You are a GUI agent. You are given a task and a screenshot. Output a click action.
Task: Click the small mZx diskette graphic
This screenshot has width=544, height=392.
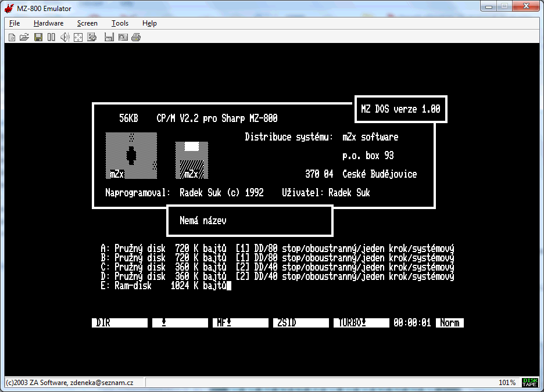pos(192,160)
